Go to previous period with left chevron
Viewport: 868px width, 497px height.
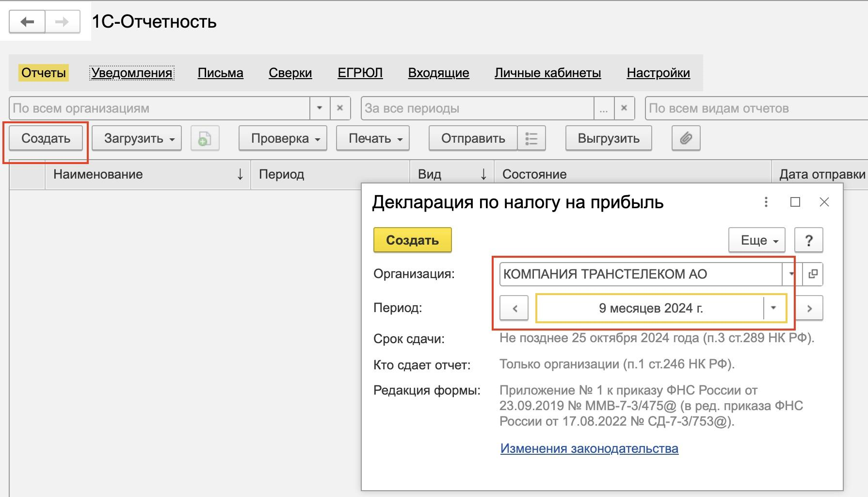[514, 308]
